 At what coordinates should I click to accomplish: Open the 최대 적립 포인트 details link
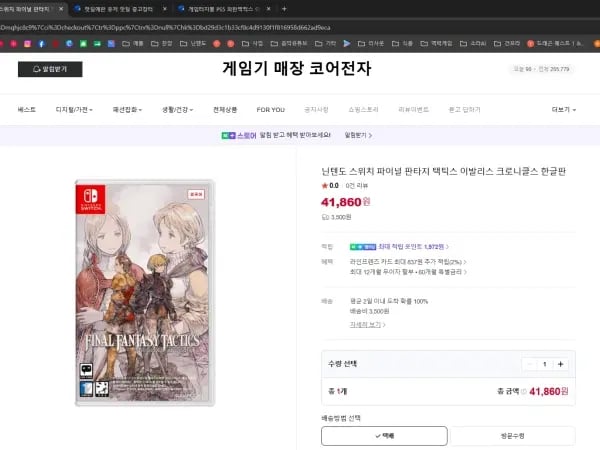click(x=413, y=247)
